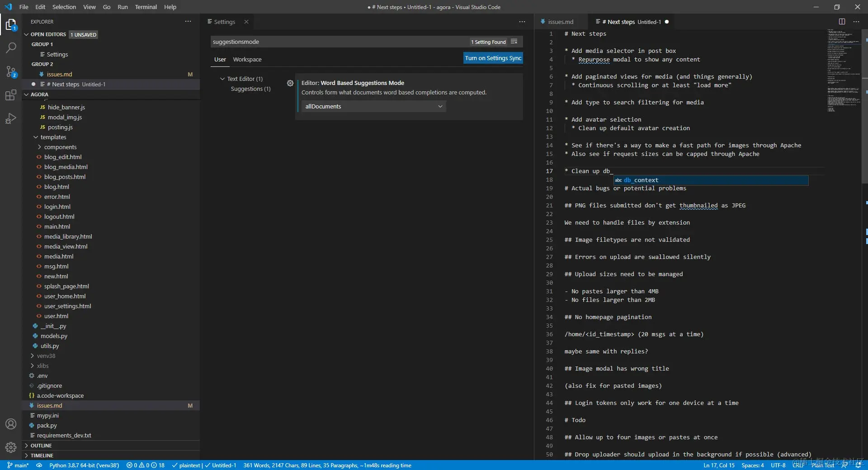
Task: Open the allDocuments dropdown
Action: click(x=373, y=106)
